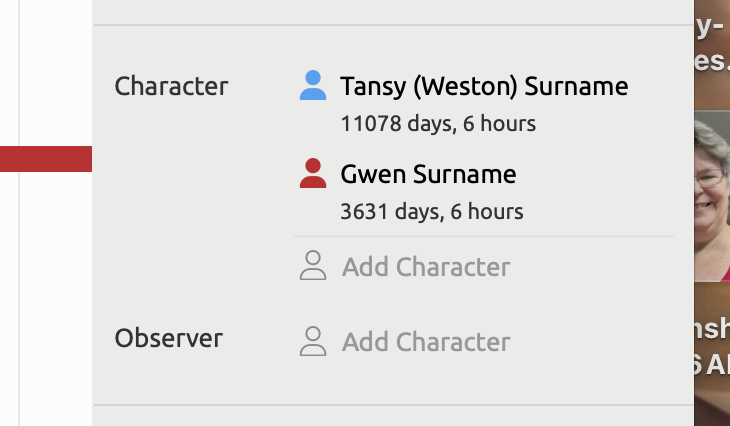Open Tansy (Weston) Surname character entry
730x426 pixels.
coord(484,87)
